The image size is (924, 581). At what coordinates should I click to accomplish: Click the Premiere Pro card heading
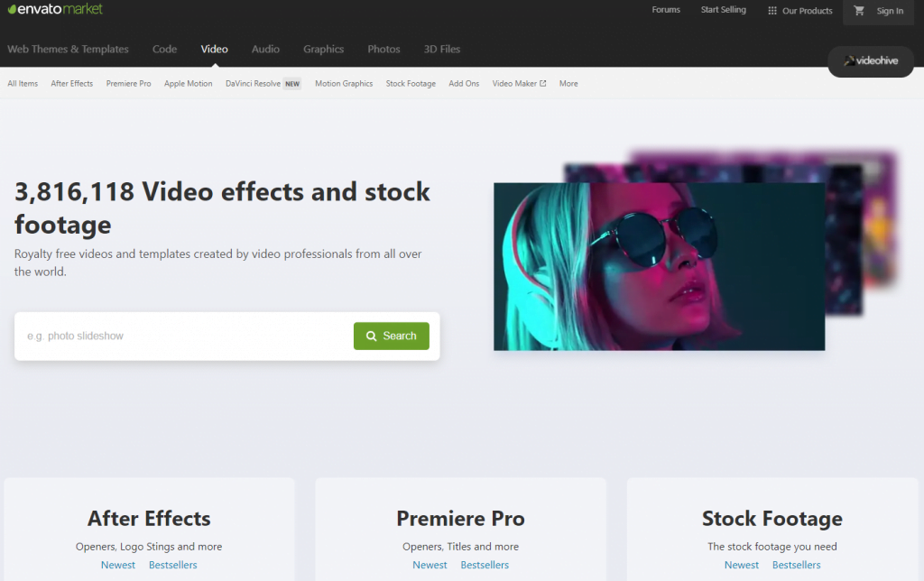pyautogui.click(x=461, y=519)
